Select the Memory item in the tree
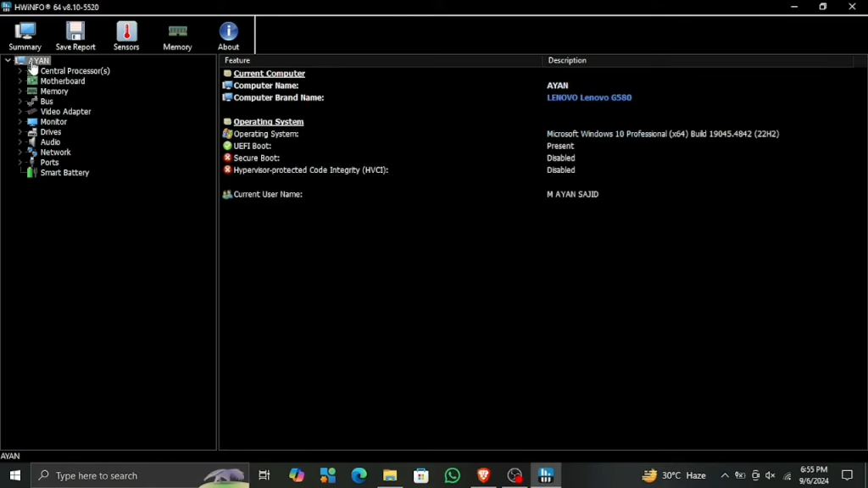Screen dimensions: 868x488 coord(54,91)
